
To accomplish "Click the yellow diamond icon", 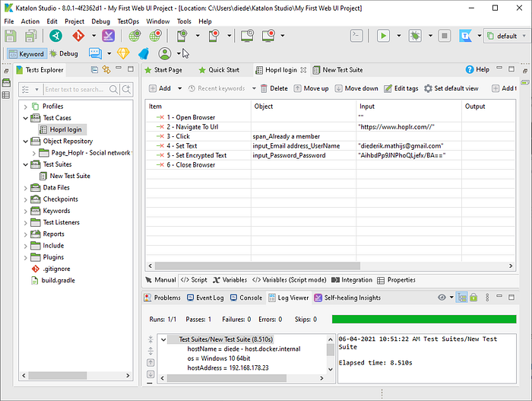I will pos(123,53).
